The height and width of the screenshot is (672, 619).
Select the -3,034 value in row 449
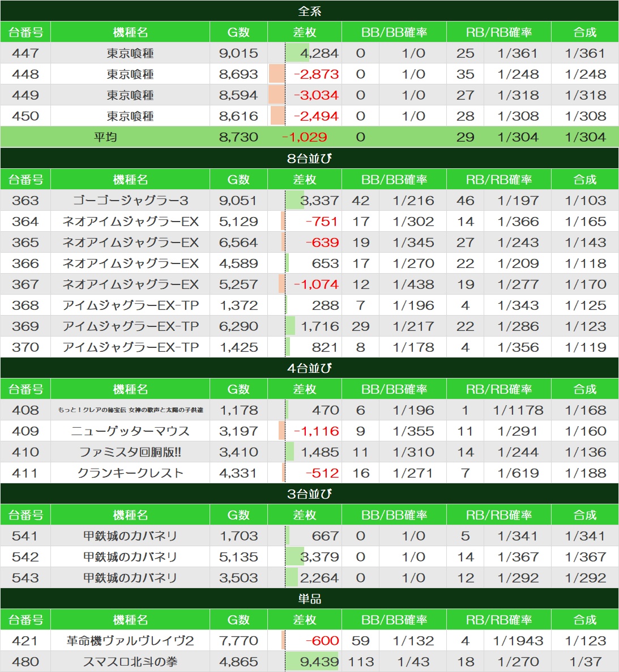tap(317, 95)
